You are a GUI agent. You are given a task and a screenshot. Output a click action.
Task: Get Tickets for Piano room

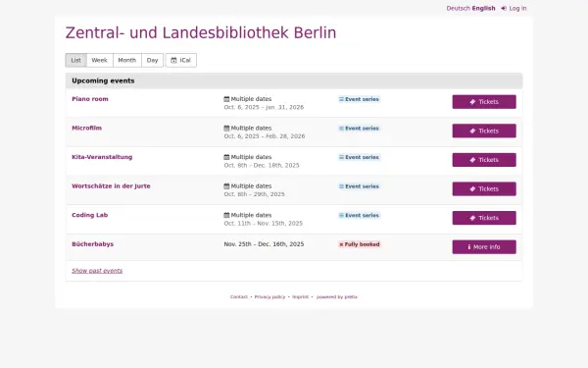point(484,102)
